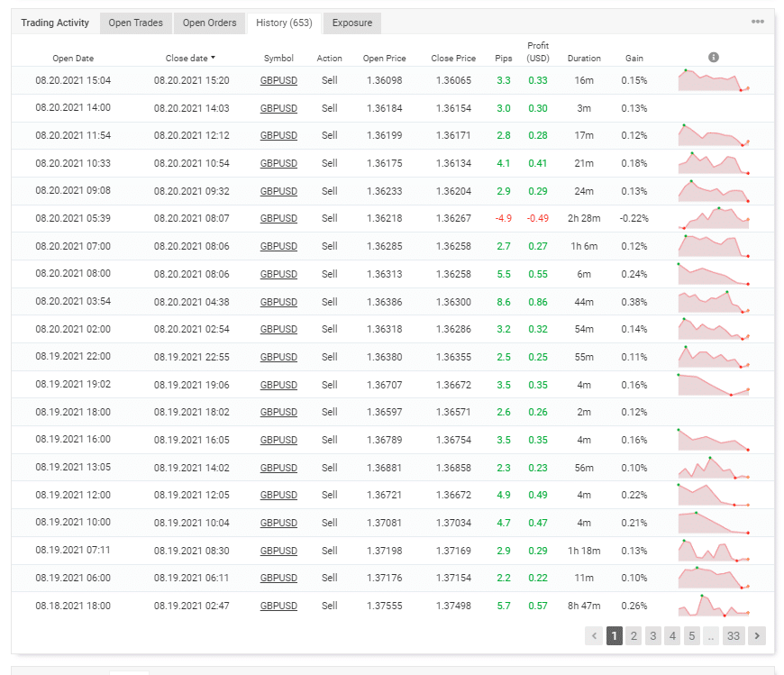Sort trades by the Pips column header
The width and height of the screenshot is (784, 675).
point(504,58)
